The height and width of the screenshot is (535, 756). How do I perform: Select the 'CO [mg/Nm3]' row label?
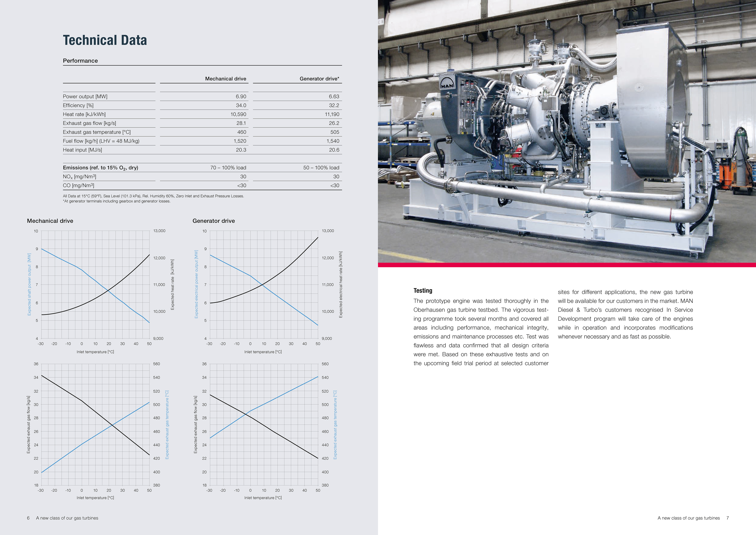[78, 186]
